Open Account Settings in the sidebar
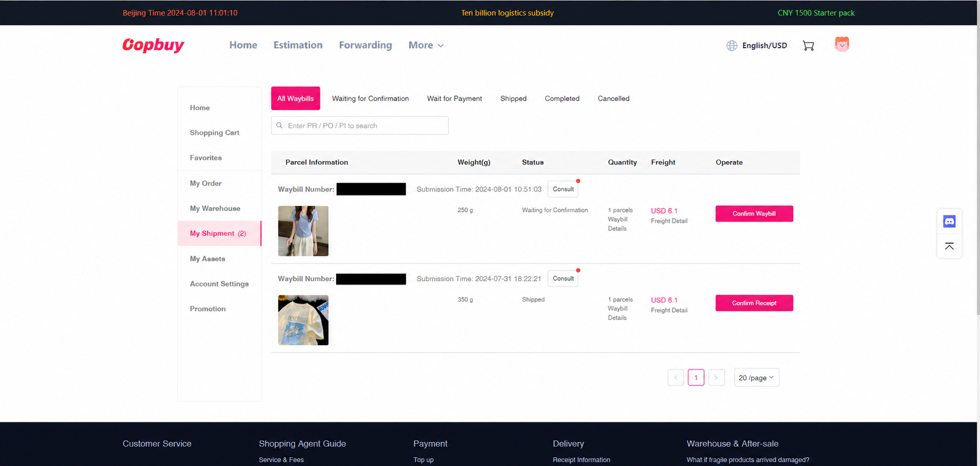 pos(219,284)
